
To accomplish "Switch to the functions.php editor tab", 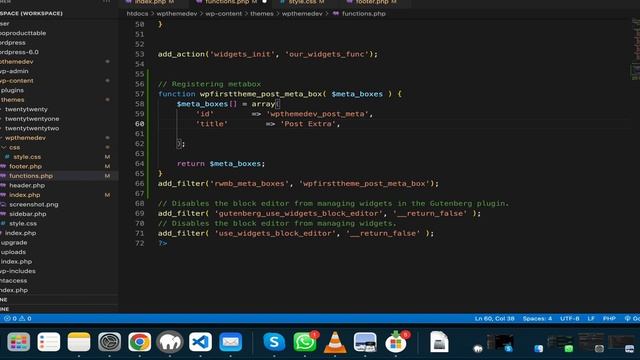I will coord(227,2).
